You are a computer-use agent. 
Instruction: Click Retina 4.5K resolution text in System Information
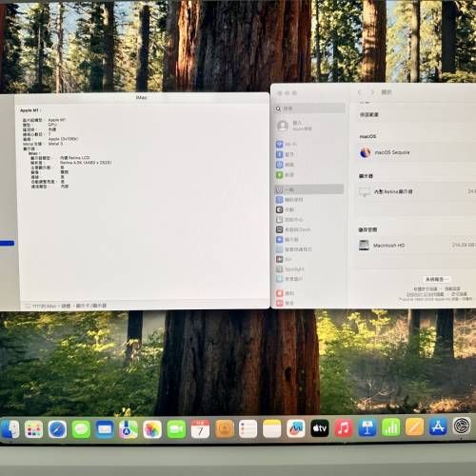pos(86,163)
